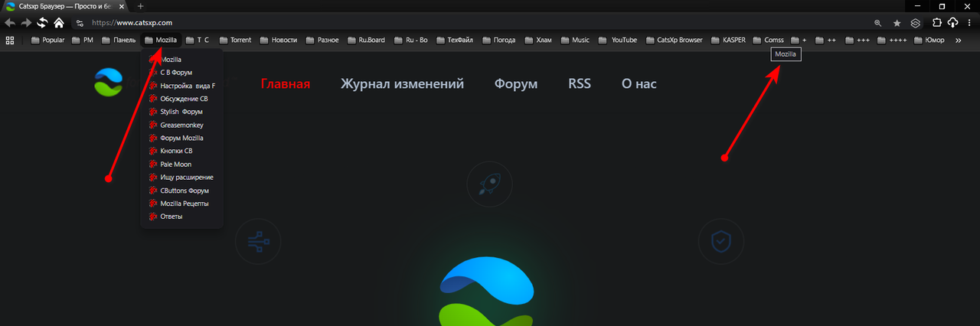
Task: Click the network nodes feature icon
Action: pyautogui.click(x=258, y=242)
